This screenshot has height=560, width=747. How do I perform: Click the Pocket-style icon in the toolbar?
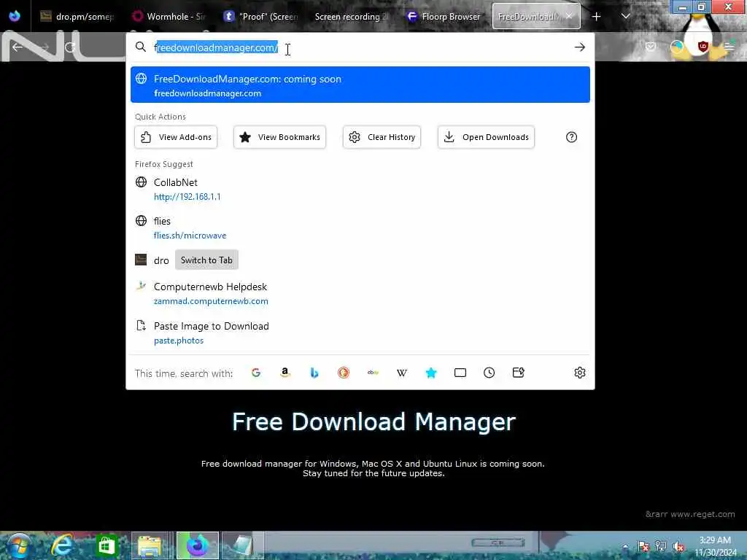[650, 47]
